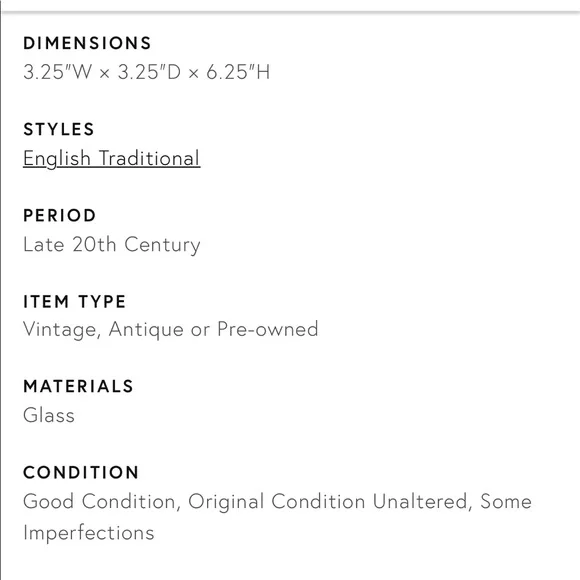Select the Good Condition description line

[x=277, y=502]
